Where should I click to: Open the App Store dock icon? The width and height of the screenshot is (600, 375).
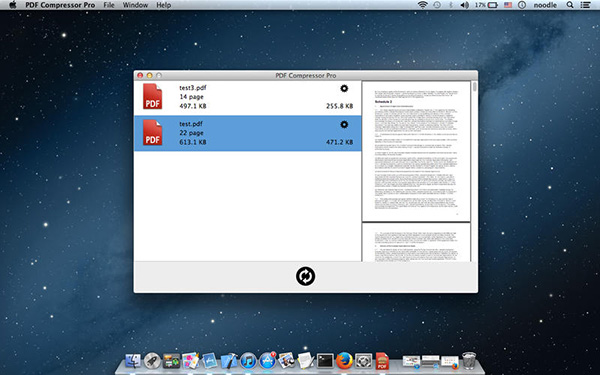point(267,360)
